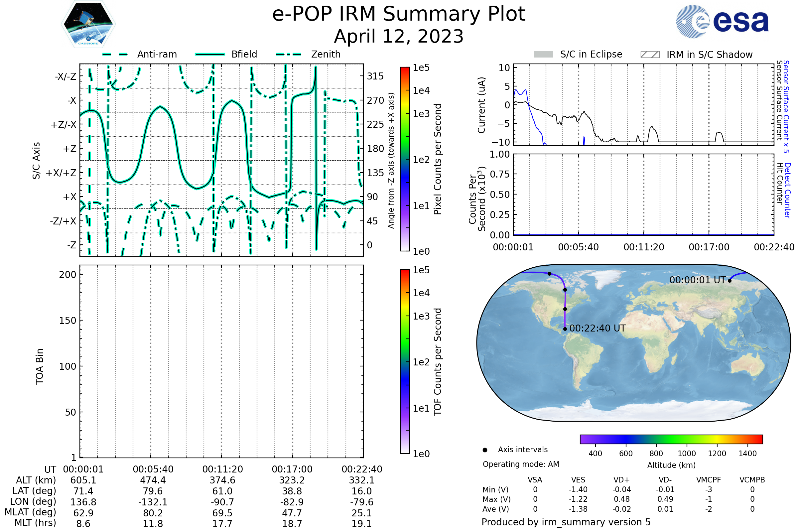Click the Zenith dash-dot legend line
Screen dimensions: 798x532
coord(289,54)
